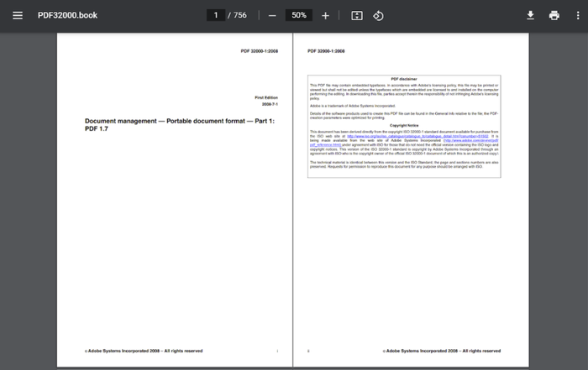Click PDF 32000-1:2008 header on first page
The height and width of the screenshot is (370, 588).
[259, 51]
